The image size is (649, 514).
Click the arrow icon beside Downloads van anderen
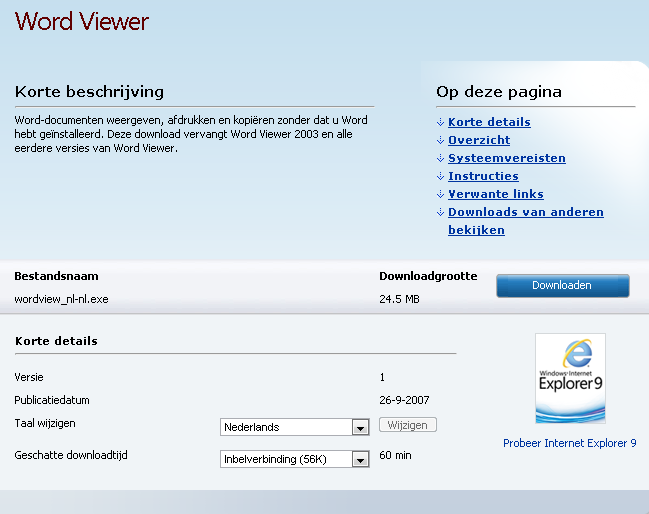(440, 213)
